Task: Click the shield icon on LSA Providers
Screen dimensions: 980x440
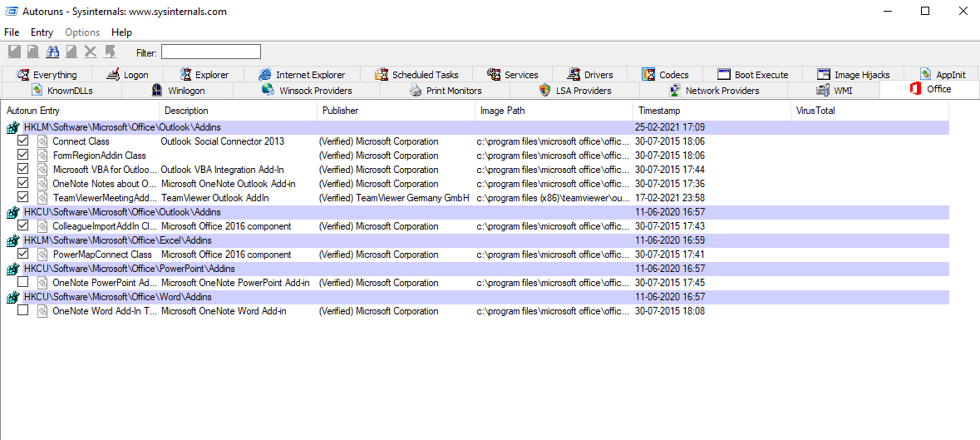Action: (544, 91)
